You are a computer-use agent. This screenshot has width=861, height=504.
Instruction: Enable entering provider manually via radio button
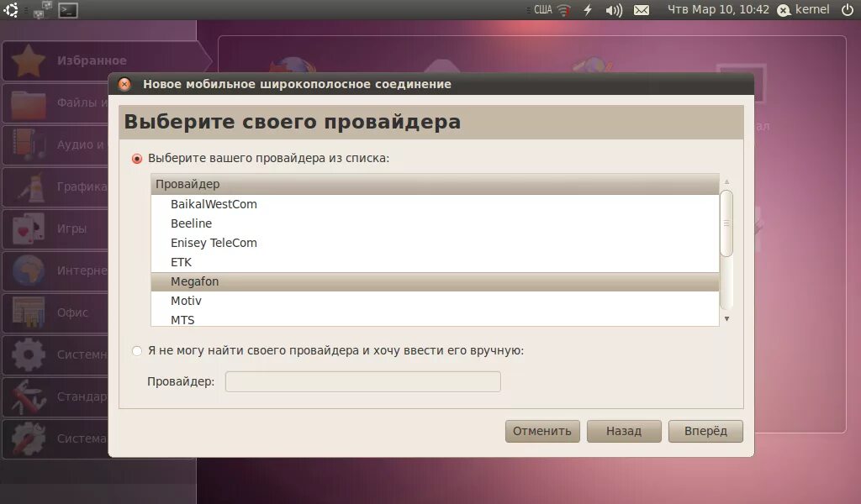click(x=135, y=351)
